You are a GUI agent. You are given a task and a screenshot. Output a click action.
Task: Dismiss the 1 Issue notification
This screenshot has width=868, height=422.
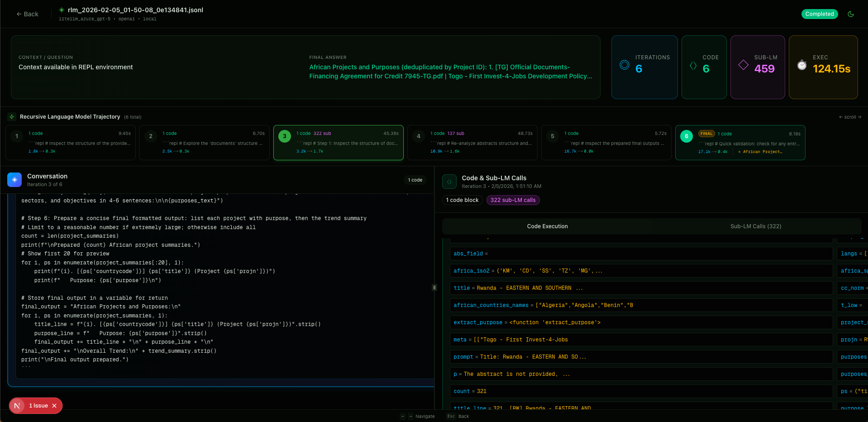point(54,406)
